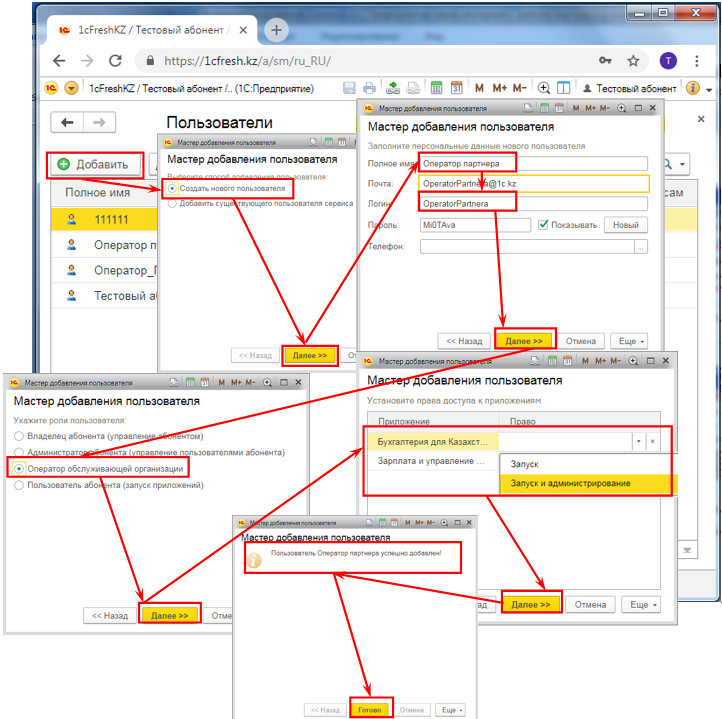
Task: Open calculator from the main 1C toolbar
Action: 436,88
